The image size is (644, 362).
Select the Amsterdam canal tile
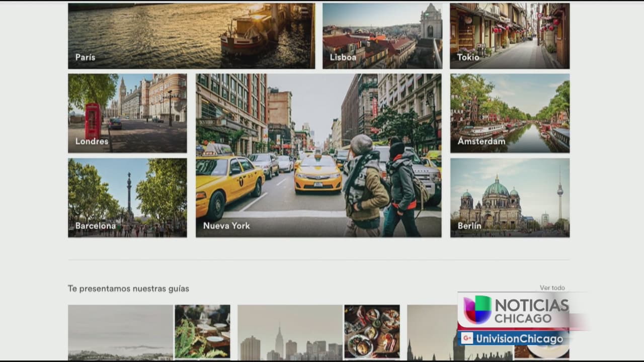coord(510,113)
